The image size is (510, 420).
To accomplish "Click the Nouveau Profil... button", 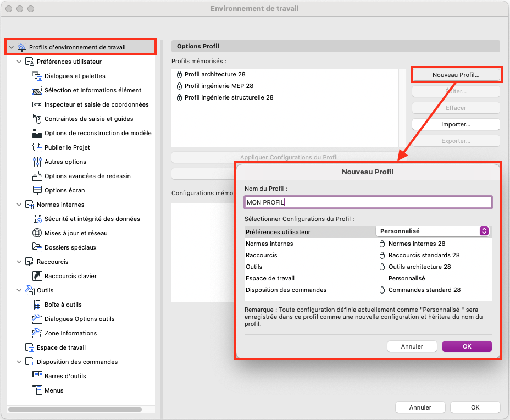I will point(456,75).
